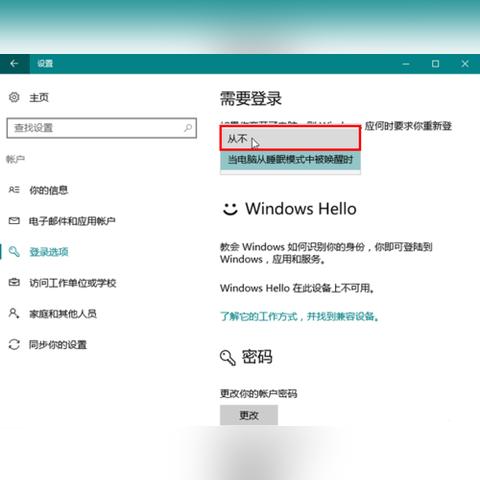
Task: Click the 更改 password button
Action: click(249, 415)
